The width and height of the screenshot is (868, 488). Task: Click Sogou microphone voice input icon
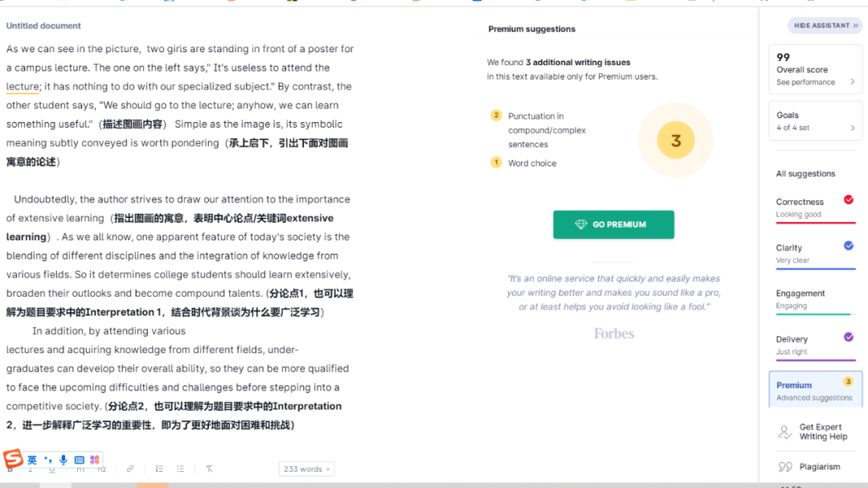pos(63,460)
